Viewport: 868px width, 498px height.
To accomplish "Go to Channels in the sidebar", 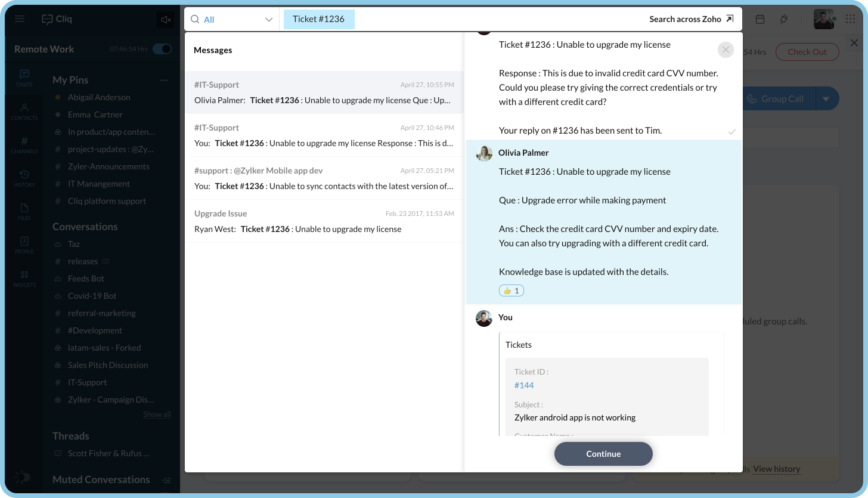I will pyautogui.click(x=24, y=145).
